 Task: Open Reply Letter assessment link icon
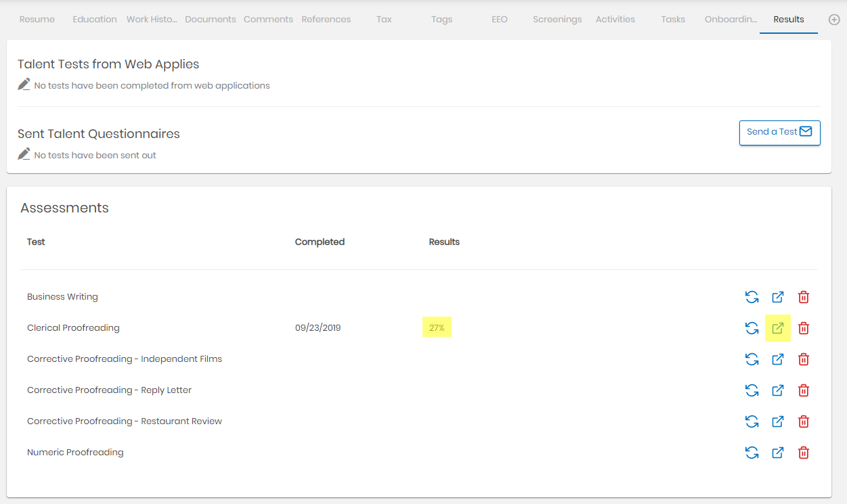778,390
